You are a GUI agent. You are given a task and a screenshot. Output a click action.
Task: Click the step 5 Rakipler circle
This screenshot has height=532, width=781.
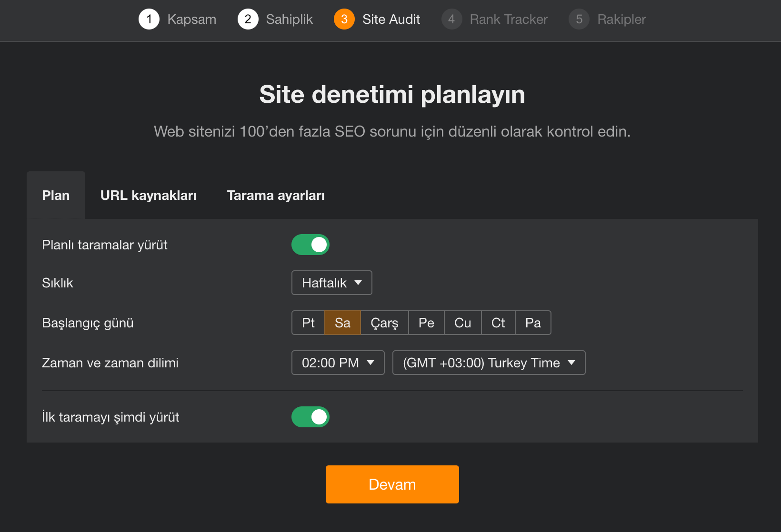coord(579,20)
